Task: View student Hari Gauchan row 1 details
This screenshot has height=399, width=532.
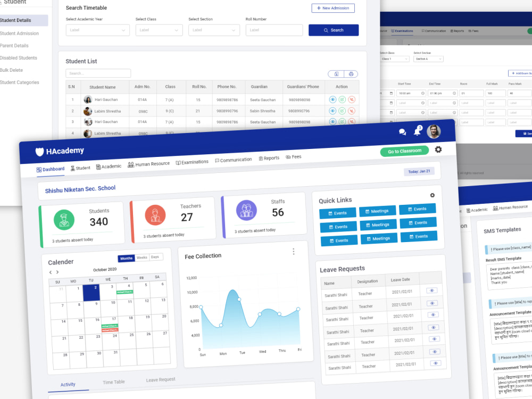Action: (332, 99)
